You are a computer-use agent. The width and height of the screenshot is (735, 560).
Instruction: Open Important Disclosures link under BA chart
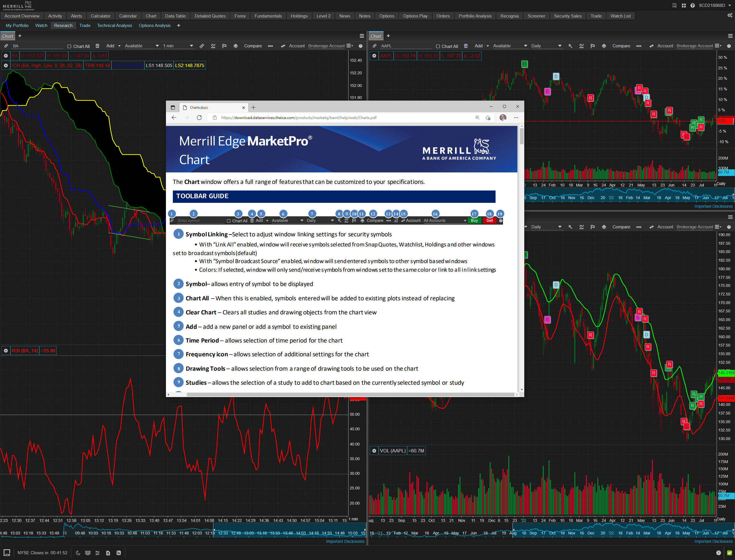pos(345,541)
